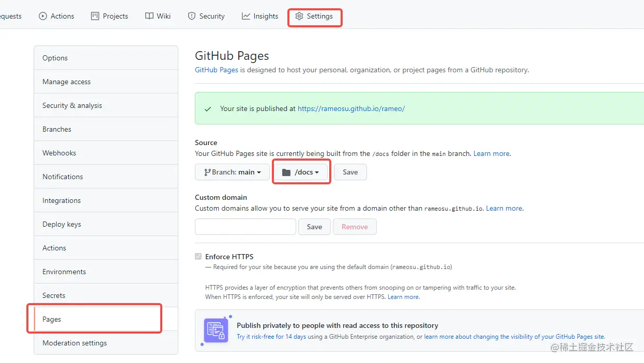Click the Publish privately heading text
The height and width of the screenshot is (363, 644).
pos(338,325)
